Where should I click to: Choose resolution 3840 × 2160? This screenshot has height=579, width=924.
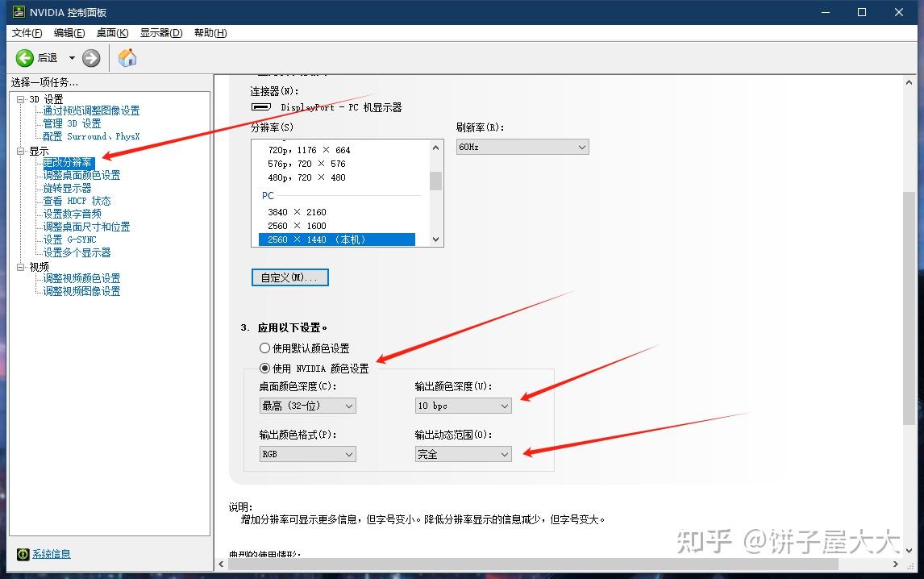297,212
